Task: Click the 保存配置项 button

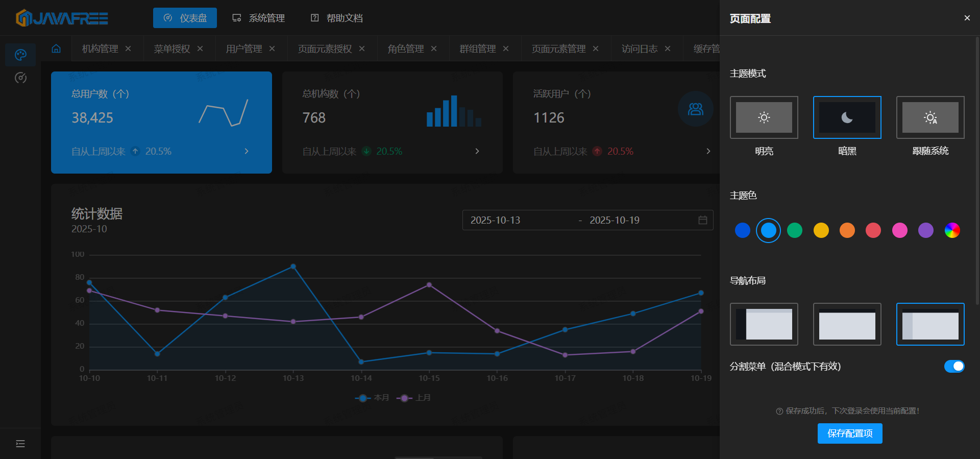Action: [x=850, y=433]
